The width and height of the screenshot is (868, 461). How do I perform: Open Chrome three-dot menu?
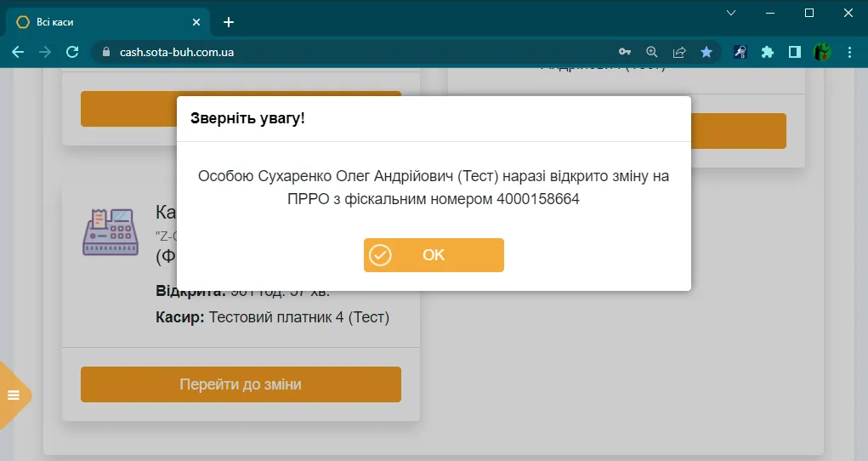click(x=850, y=52)
